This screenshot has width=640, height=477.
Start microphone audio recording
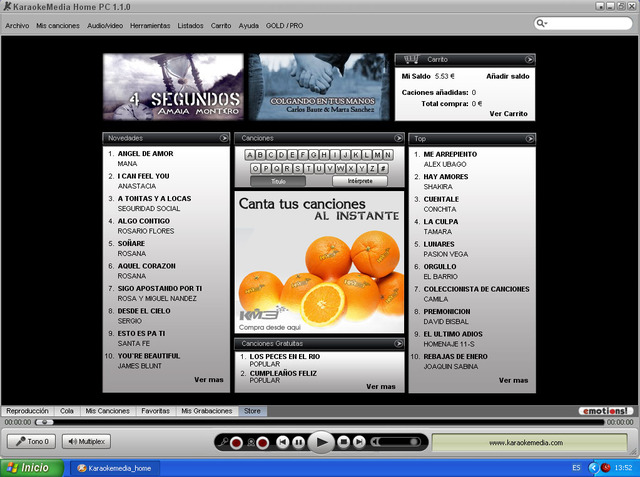236,442
